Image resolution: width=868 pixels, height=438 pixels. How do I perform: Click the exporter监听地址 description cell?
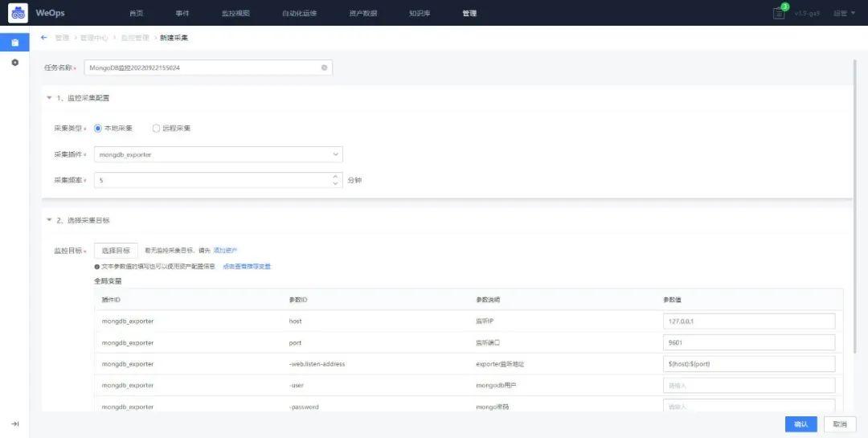[500, 364]
